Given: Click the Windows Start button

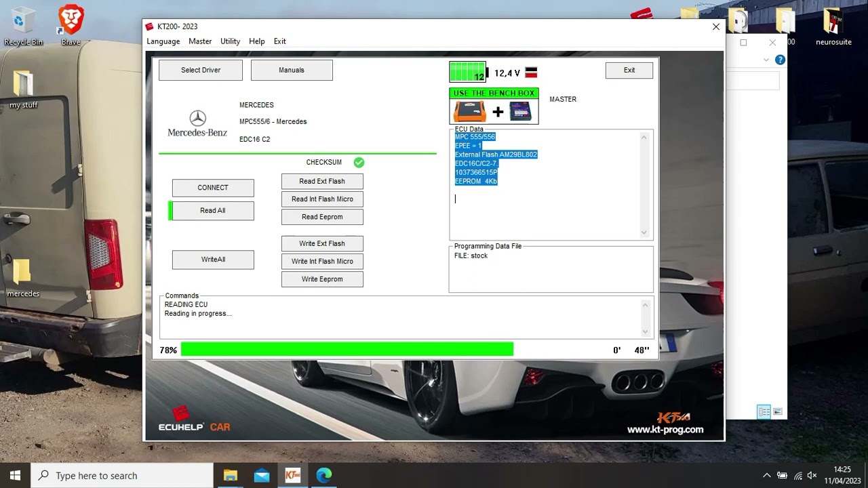Looking at the screenshot, I should pos(15,476).
